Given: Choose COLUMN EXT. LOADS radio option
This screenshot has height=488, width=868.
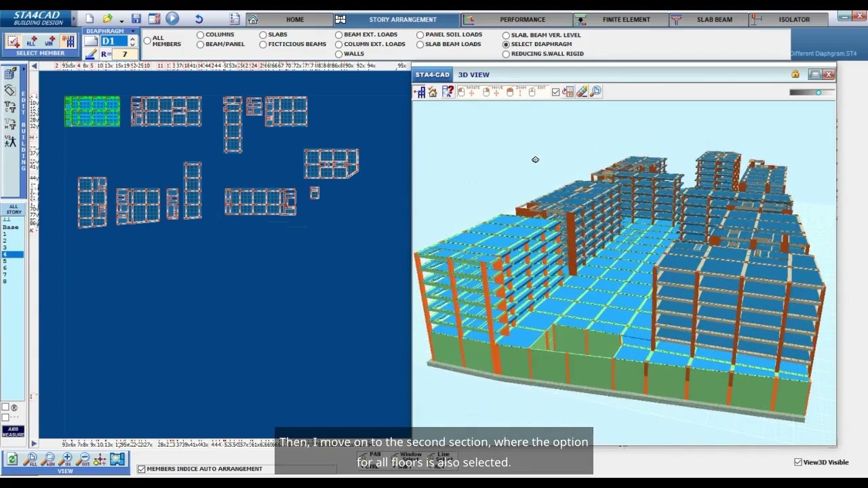Looking at the screenshot, I should pyautogui.click(x=338, y=44).
